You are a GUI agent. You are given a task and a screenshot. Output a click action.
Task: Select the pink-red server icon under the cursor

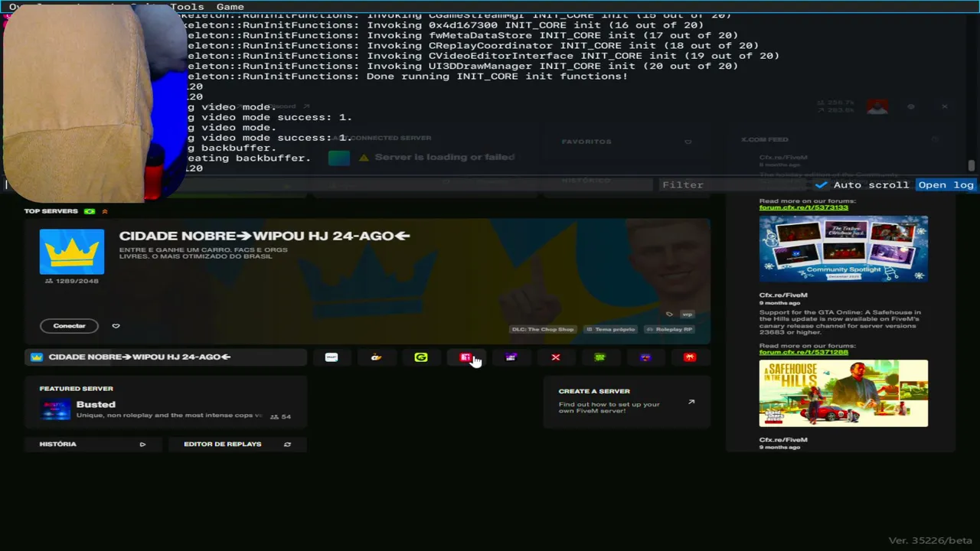tap(465, 357)
